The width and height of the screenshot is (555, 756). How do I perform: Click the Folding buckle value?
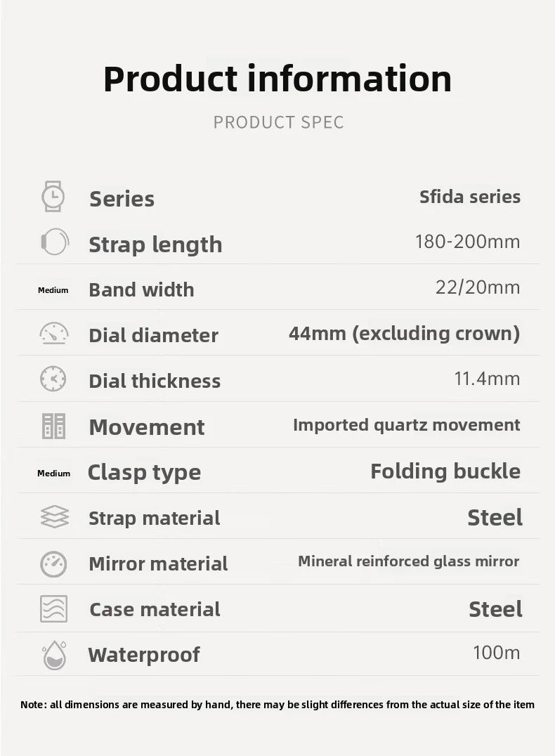[445, 471]
